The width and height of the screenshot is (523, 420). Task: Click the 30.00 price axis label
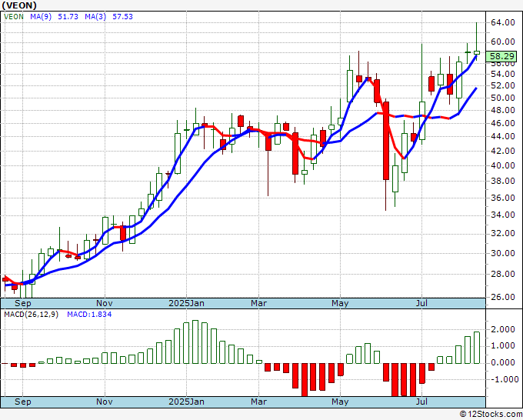pos(503,253)
